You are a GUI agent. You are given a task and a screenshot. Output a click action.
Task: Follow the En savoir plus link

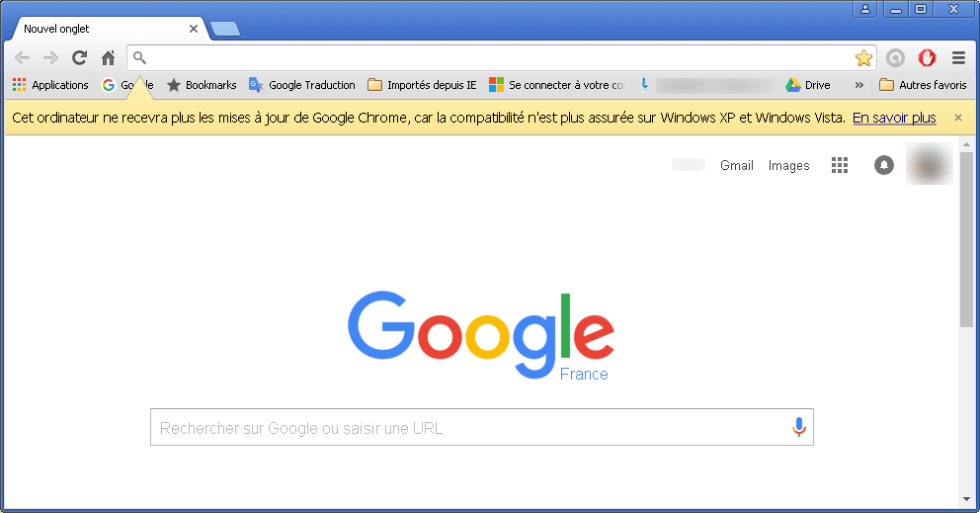click(894, 118)
